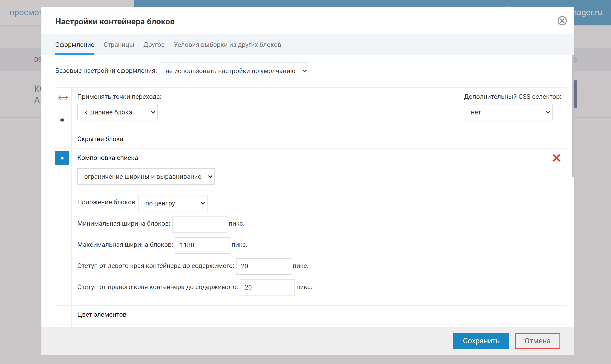Expand the к ширине блока dropdown
This screenshot has height=364, width=611.
pyautogui.click(x=117, y=112)
